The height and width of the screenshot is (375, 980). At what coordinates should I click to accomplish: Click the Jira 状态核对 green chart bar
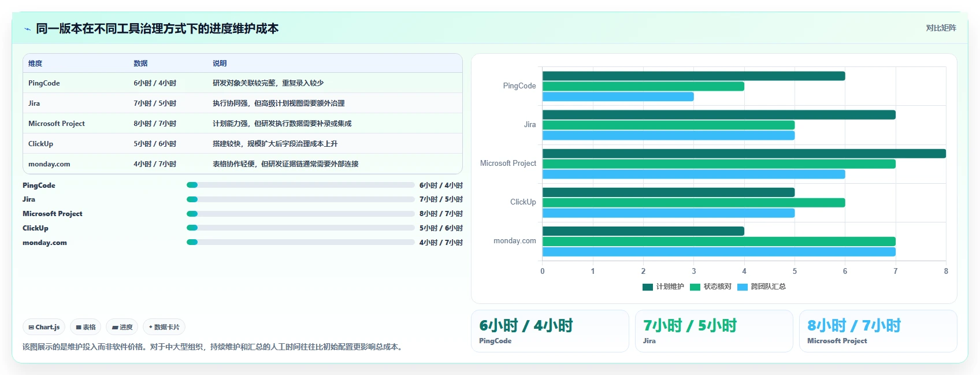[x=669, y=125]
